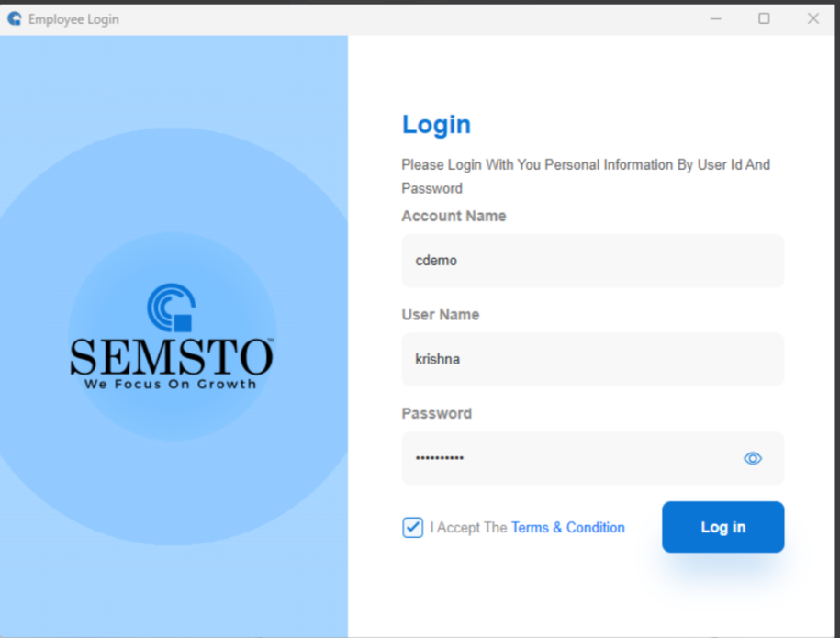840x638 pixels.
Task: Open the Terms & Condition link
Action: click(568, 528)
